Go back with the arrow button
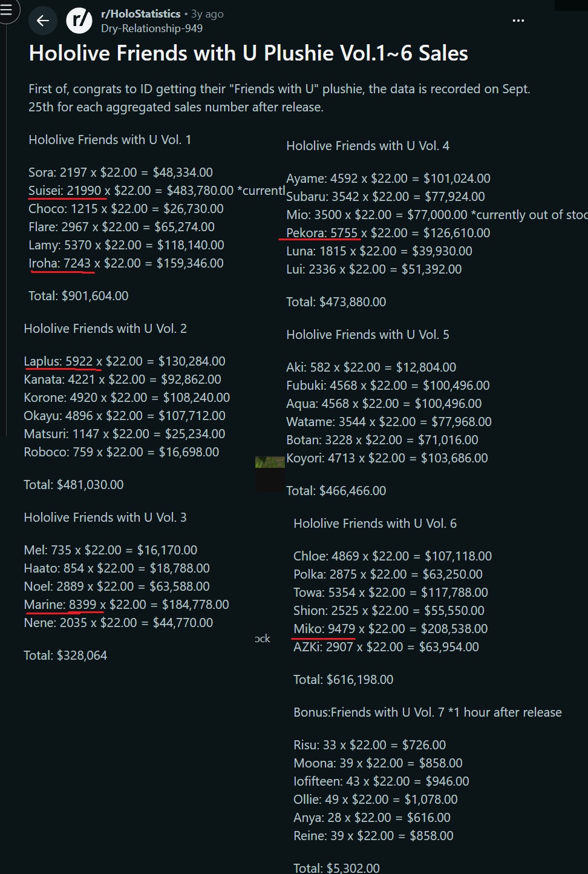The width and height of the screenshot is (588, 874). click(42, 21)
